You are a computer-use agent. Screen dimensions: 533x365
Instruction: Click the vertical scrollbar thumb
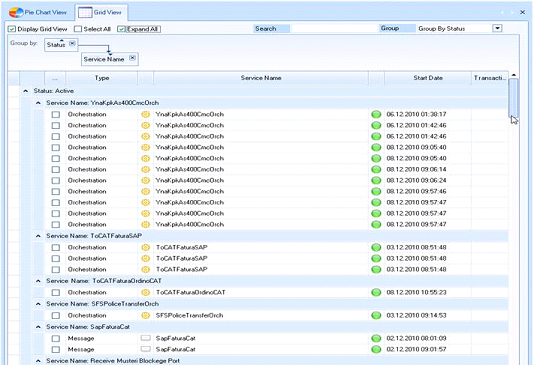pos(514,98)
